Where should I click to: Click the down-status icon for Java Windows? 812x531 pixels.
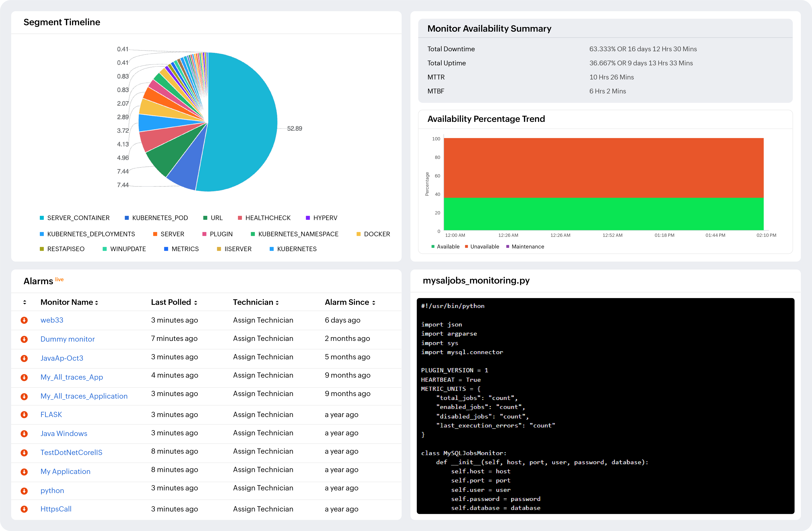[x=24, y=434]
